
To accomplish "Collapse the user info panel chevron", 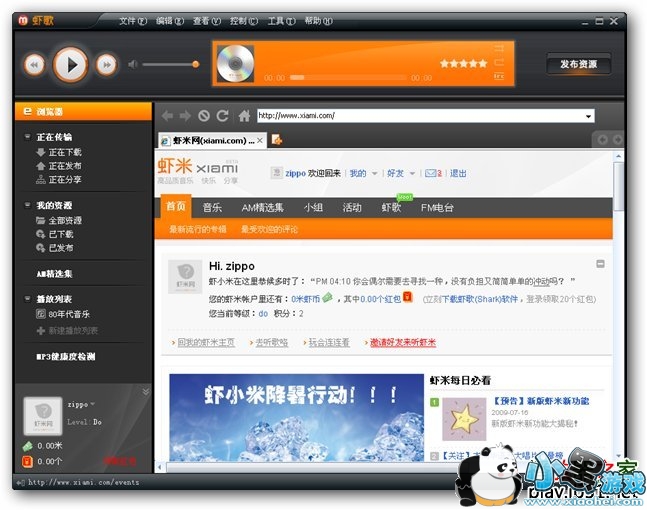I will pyautogui.click(x=146, y=391).
